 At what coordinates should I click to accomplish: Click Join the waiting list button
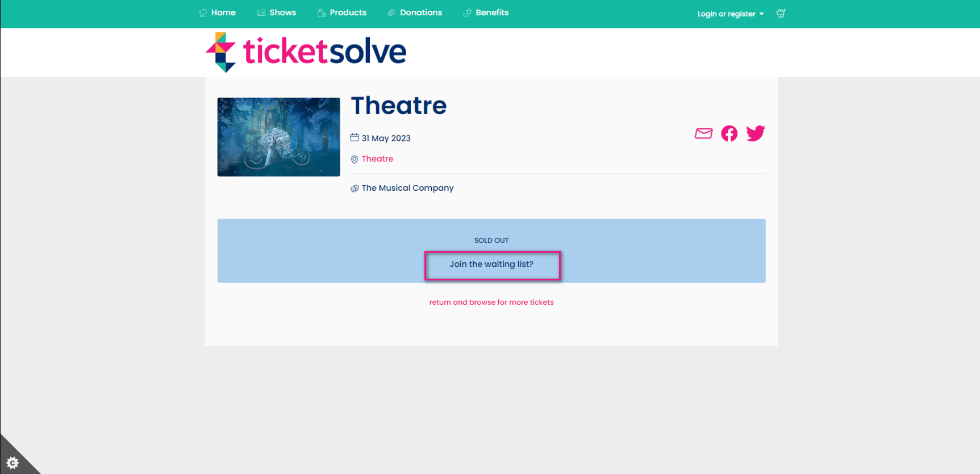[492, 265]
